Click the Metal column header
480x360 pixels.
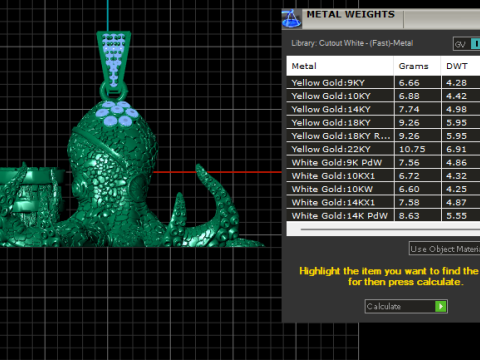340,66
